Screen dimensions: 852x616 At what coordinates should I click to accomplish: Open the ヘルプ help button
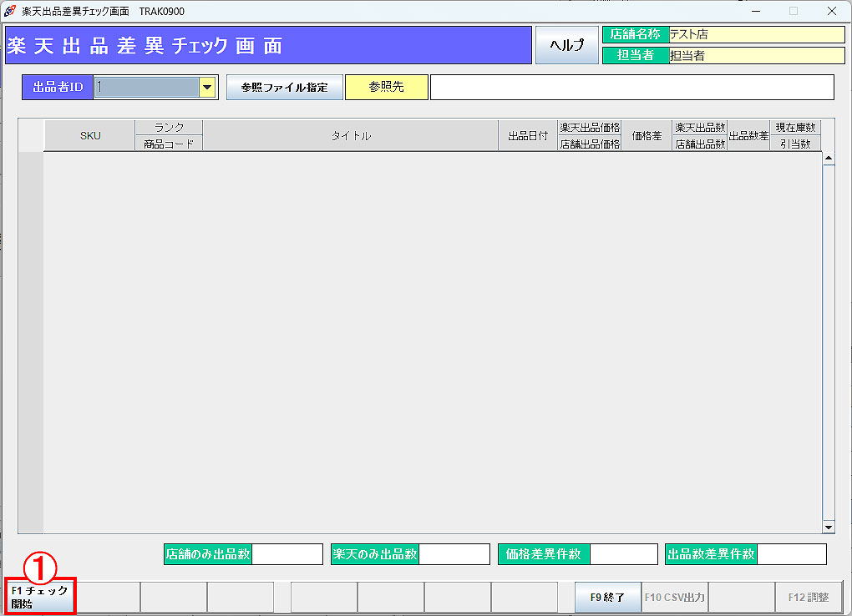coord(567,45)
